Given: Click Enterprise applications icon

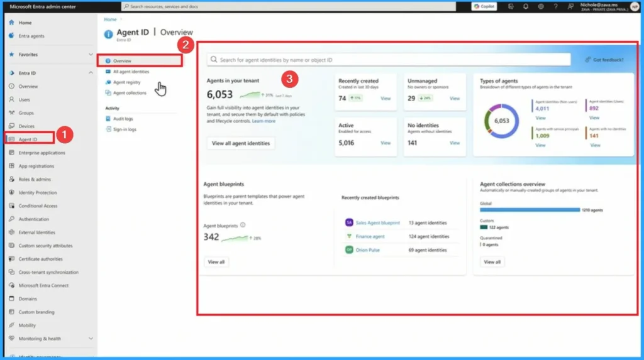Looking at the screenshot, I should 11,153.
